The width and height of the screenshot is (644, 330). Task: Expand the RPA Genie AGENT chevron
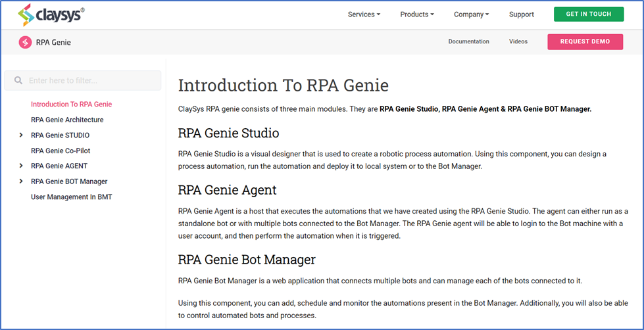coord(22,166)
